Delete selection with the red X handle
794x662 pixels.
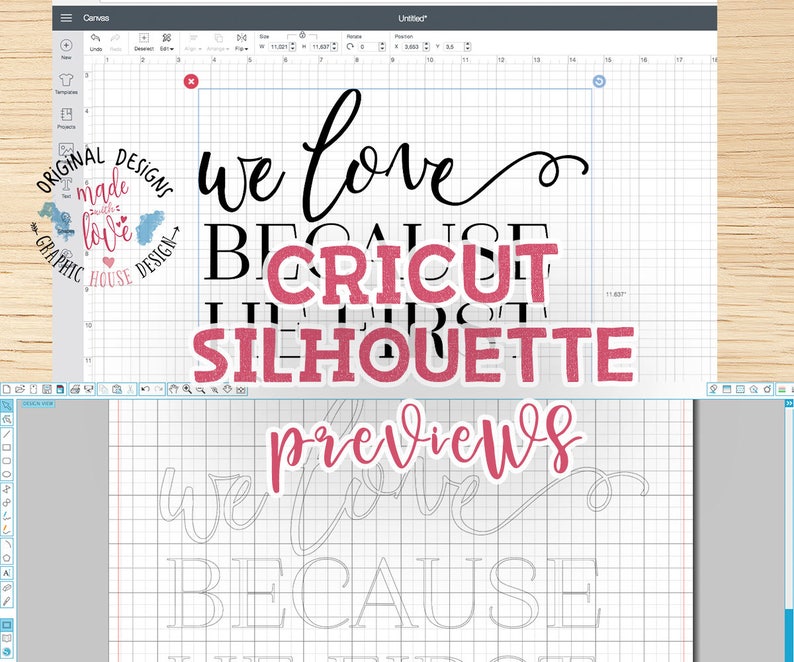(191, 81)
